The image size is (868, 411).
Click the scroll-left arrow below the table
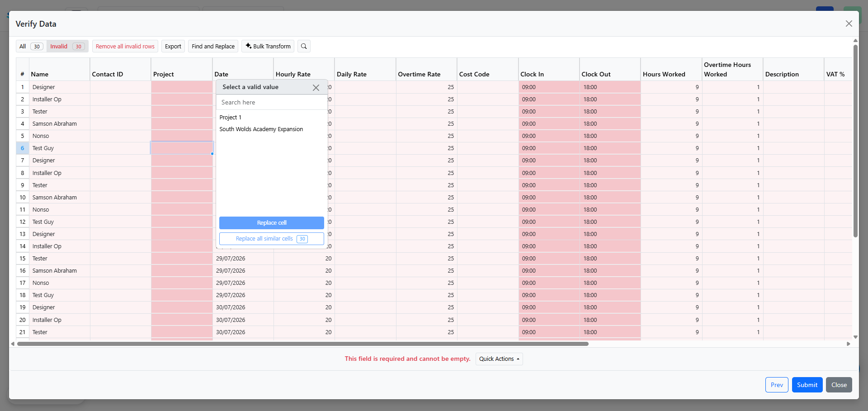(13, 344)
